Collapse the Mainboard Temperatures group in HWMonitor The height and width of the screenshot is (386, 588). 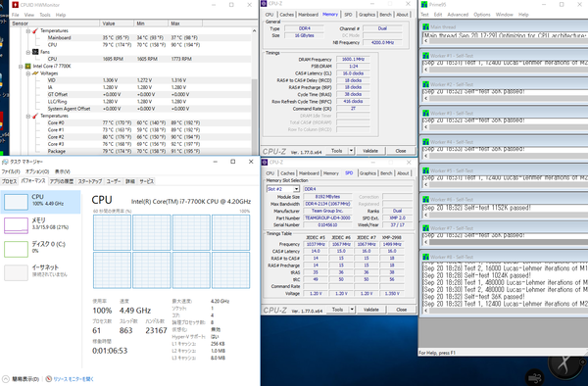[28, 30]
